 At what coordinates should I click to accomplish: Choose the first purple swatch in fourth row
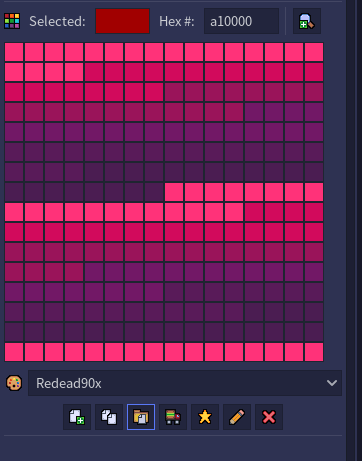pyautogui.click(x=254, y=112)
